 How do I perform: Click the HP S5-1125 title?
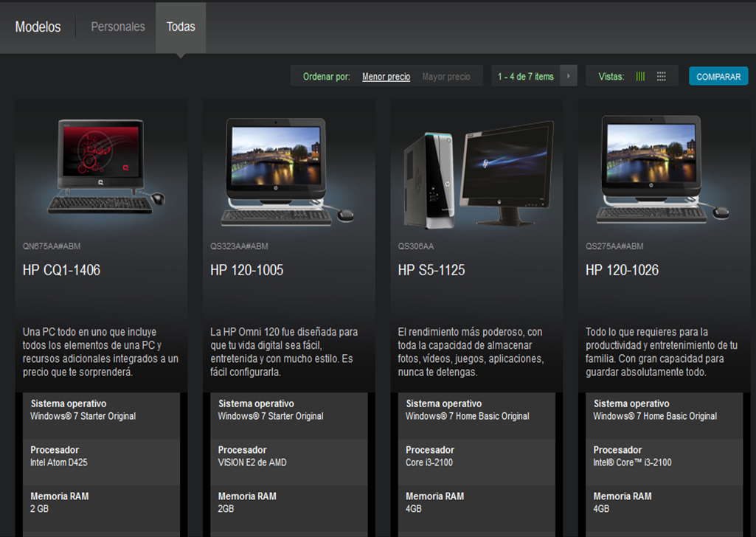click(x=431, y=270)
